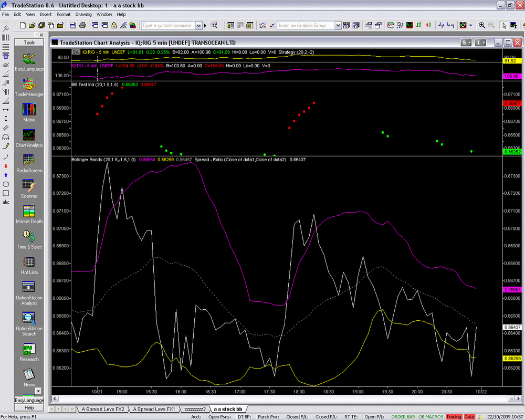Click the red Data status indicator
Image resolution: width=525 pixels, height=420 pixels.
(469, 417)
